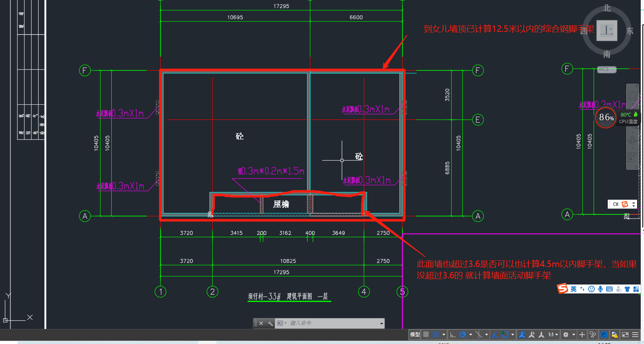The height and width of the screenshot is (344, 644).
Task: Toggle object snap tracking icon
Action: (x=495, y=335)
